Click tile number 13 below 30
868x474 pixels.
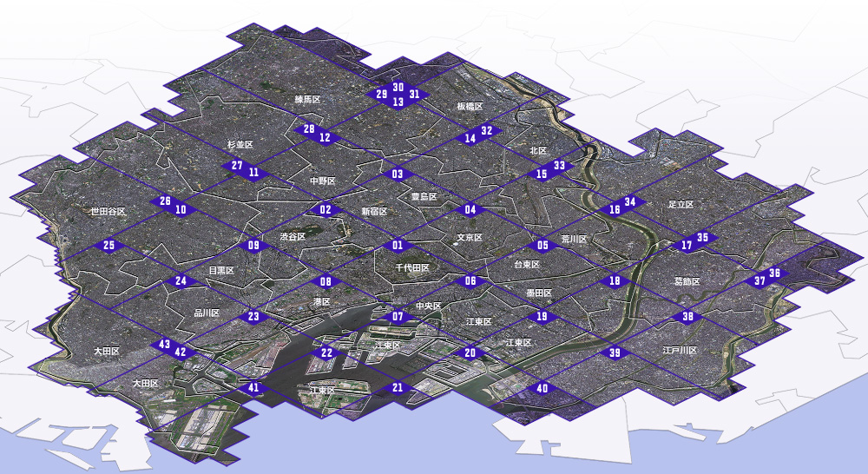[398, 102]
